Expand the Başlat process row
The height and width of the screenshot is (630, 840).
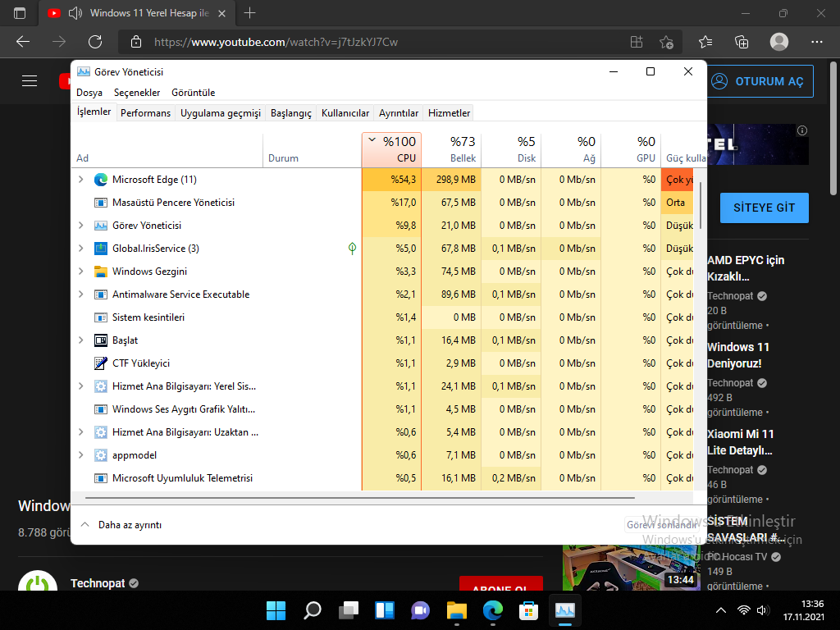[81, 340]
